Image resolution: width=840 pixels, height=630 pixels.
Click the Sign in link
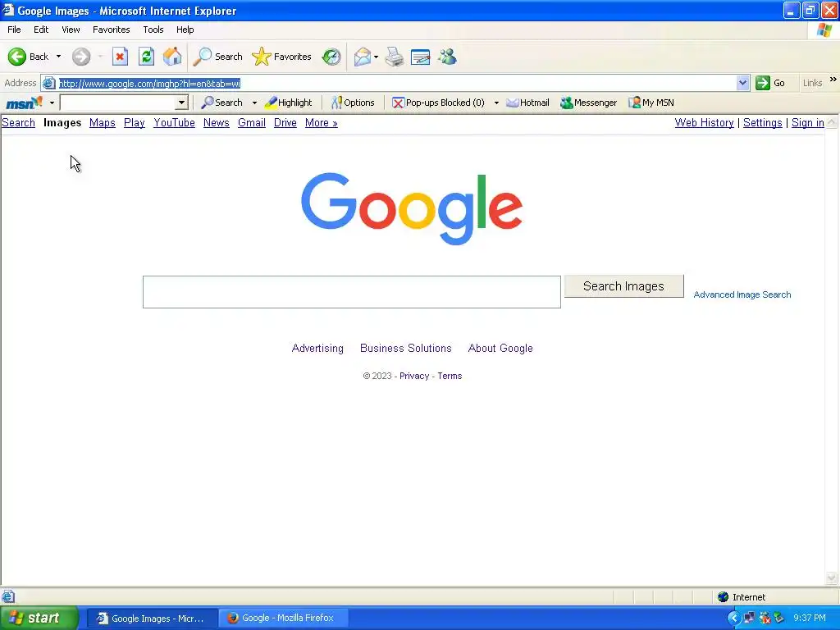[808, 123]
